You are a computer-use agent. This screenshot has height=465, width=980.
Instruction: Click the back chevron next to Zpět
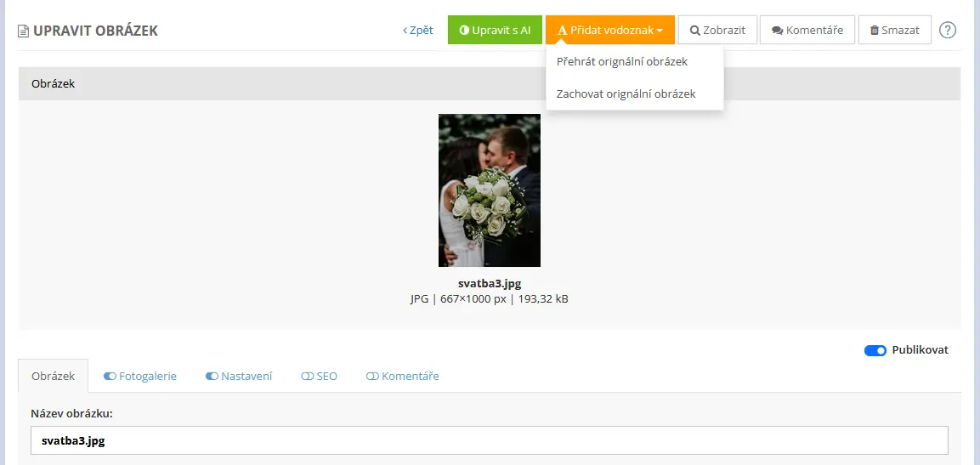pos(405,30)
